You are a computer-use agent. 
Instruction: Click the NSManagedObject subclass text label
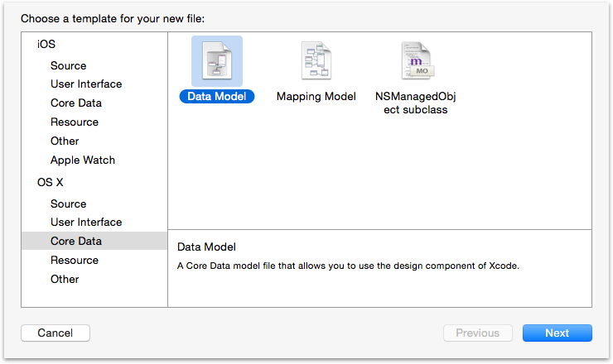pyautogui.click(x=416, y=103)
